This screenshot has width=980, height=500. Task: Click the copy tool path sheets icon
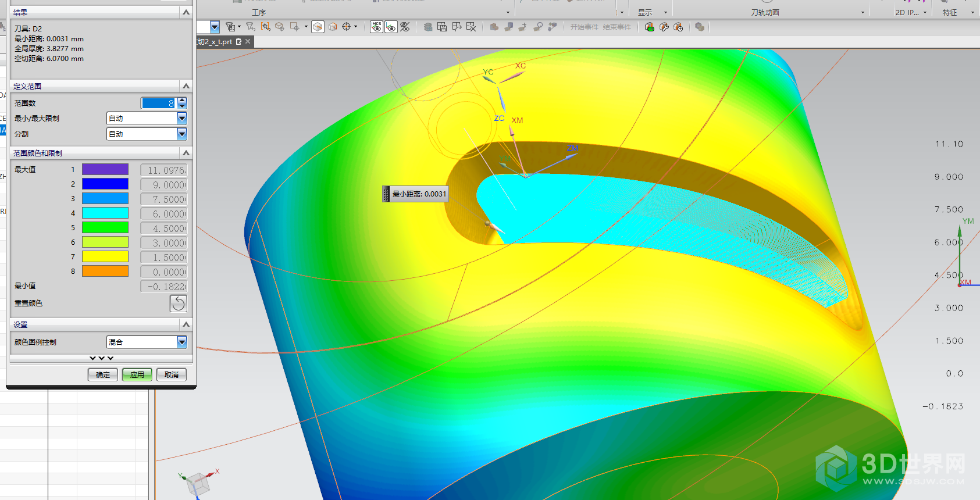click(x=442, y=27)
